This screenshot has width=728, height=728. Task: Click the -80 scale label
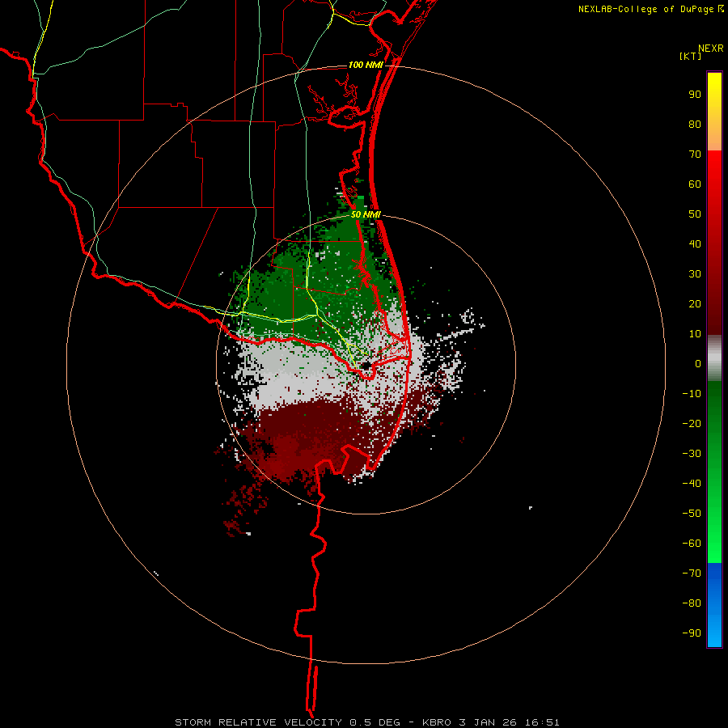click(x=692, y=603)
